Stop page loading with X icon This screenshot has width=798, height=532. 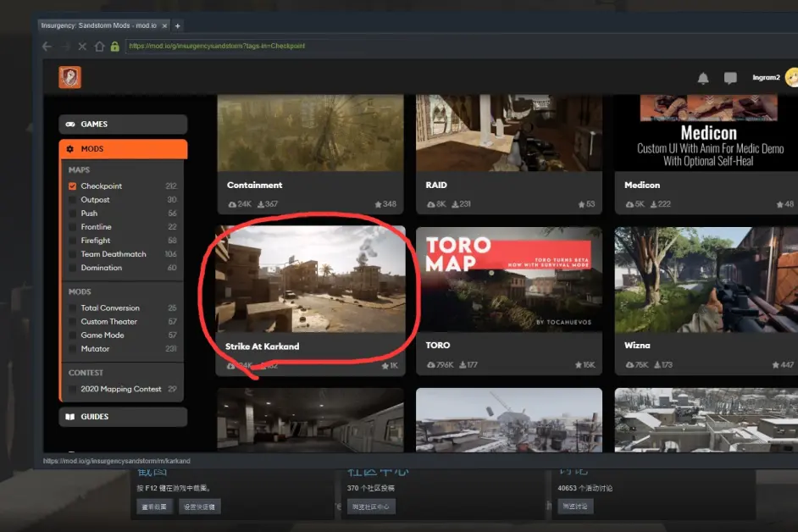82,47
